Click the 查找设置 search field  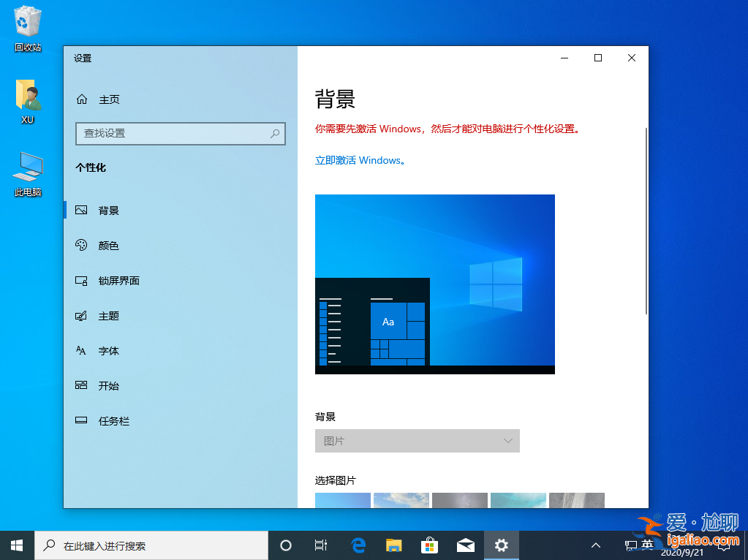point(180,134)
